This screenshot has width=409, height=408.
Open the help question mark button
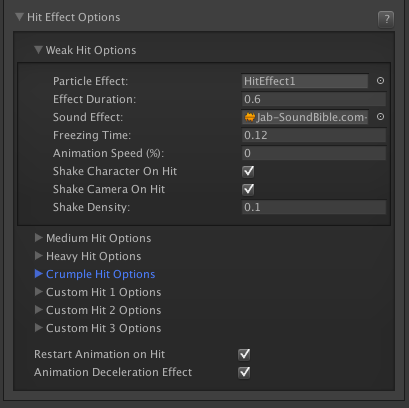386,19
